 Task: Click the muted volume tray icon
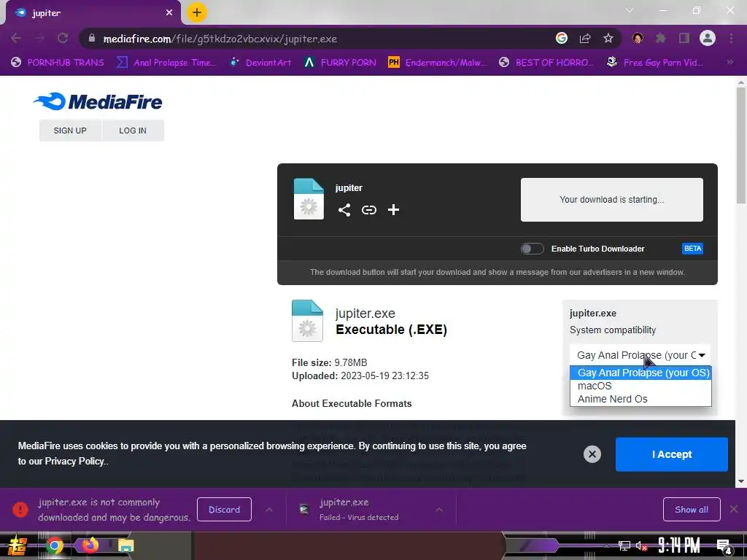(642, 545)
